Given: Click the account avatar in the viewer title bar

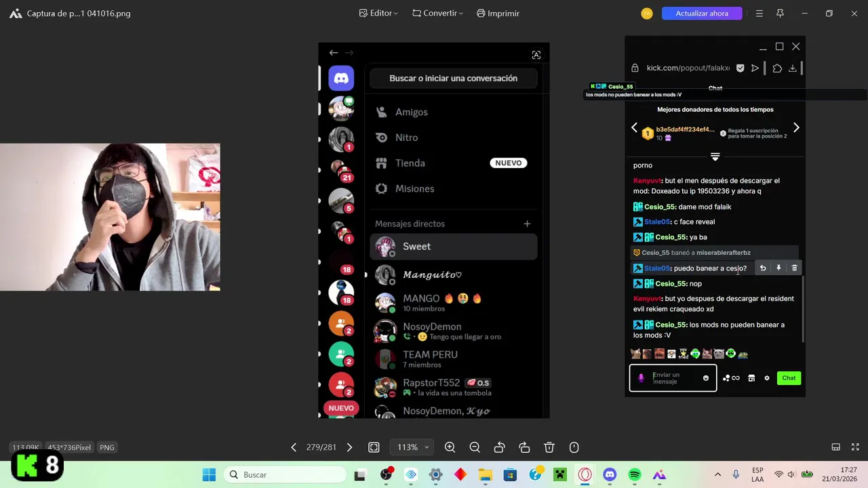Looking at the screenshot, I should [x=647, y=13].
